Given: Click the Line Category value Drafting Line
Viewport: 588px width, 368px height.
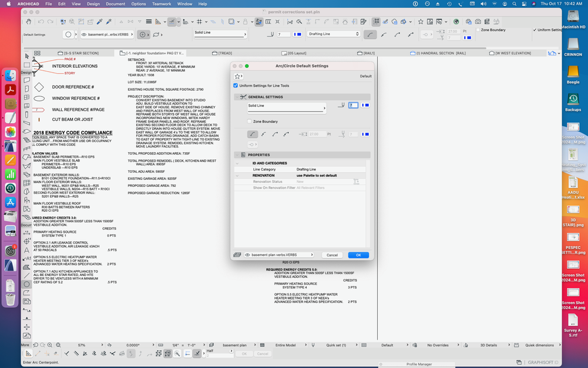Looking at the screenshot, I should (x=306, y=169).
